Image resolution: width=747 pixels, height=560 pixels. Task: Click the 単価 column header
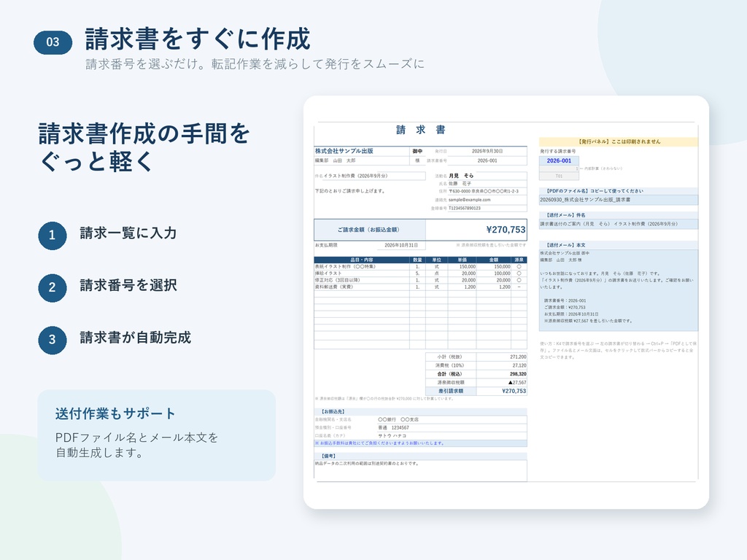[x=462, y=260]
